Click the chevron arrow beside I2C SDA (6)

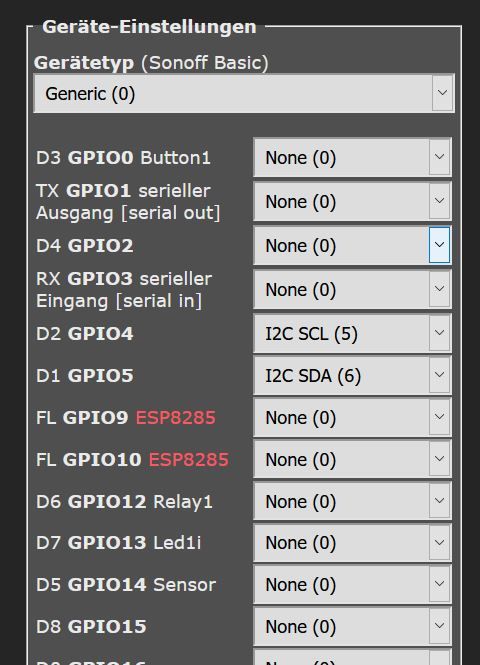tap(439, 375)
